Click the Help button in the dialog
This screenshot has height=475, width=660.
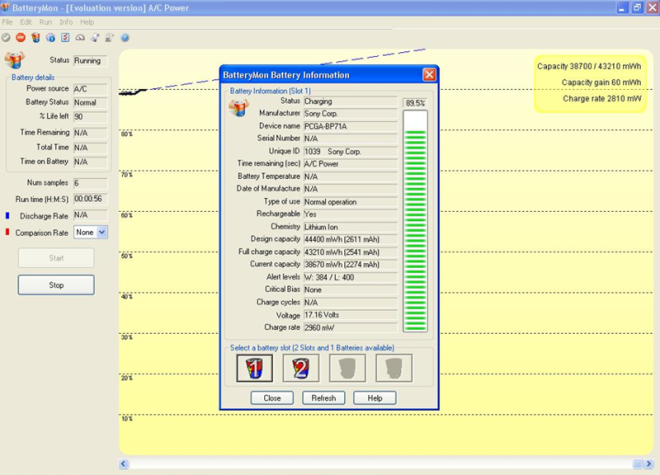tap(375, 398)
